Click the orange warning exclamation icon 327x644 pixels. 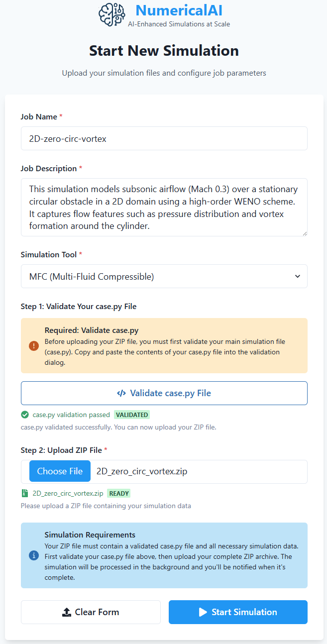click(34, 345)
